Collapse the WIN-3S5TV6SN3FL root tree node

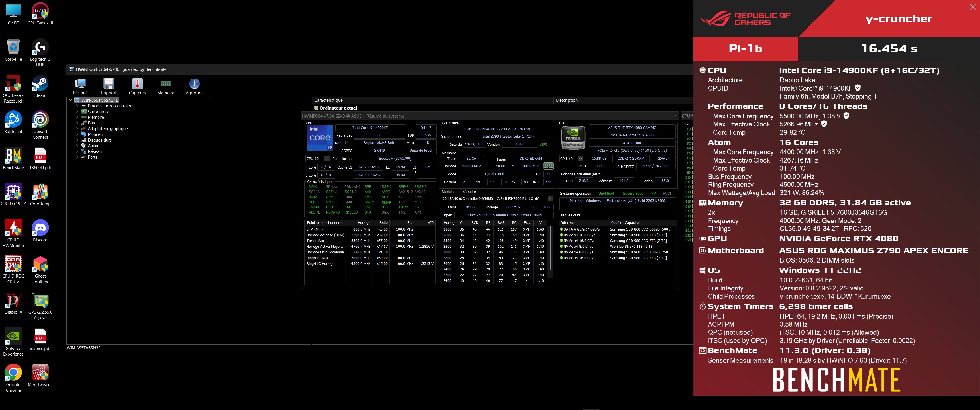point(71,100)
